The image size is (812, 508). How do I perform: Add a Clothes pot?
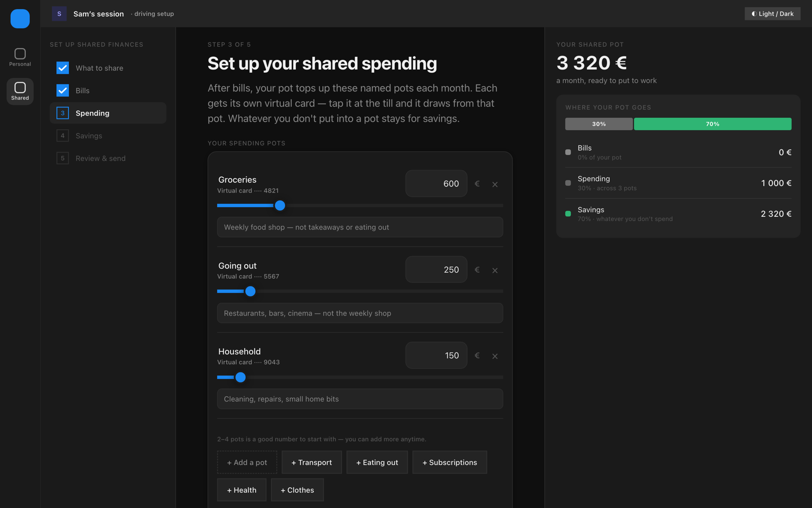(x=297, y=490)
